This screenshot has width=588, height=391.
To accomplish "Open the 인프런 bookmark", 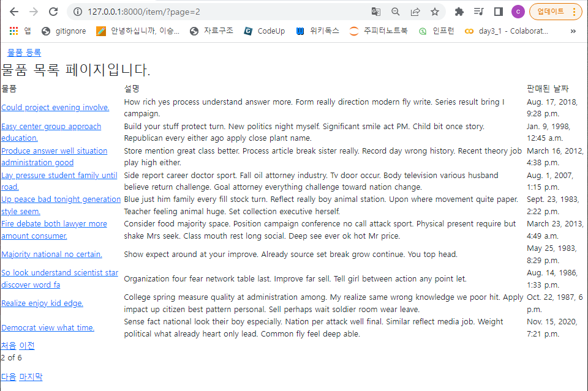I will coord(437,31).
